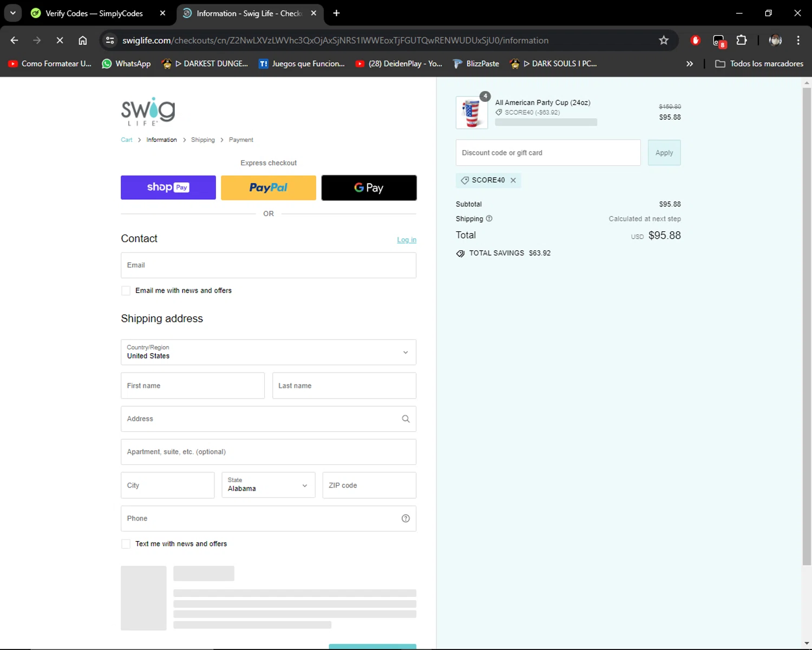The height and width of the screenshot is (650, 812).
Task: Click the Phone field
Action: [x=269, y=518]
